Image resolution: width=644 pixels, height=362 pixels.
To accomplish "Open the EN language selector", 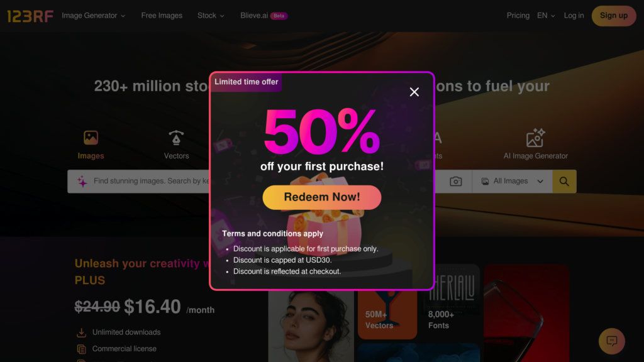I will 546,16.
